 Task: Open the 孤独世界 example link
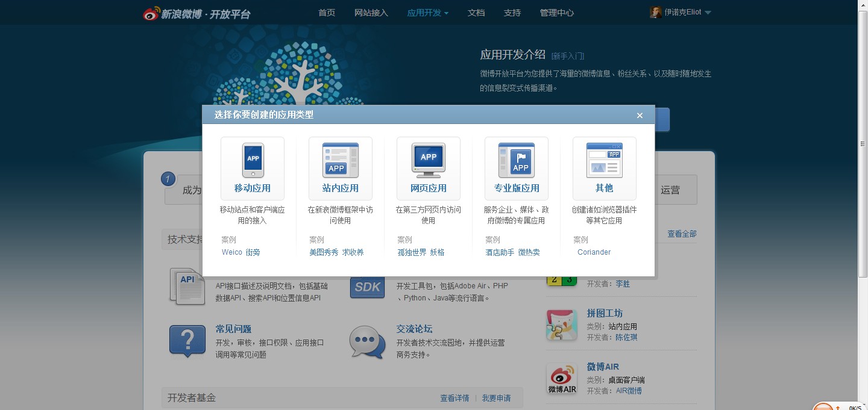[x=412, y=252]
